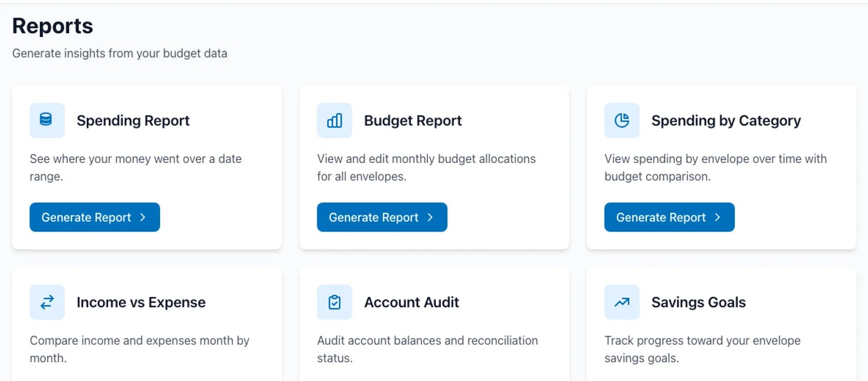868x381 pixels.
Task: Select the Account Audit title
Action: [x=411, y=302]
